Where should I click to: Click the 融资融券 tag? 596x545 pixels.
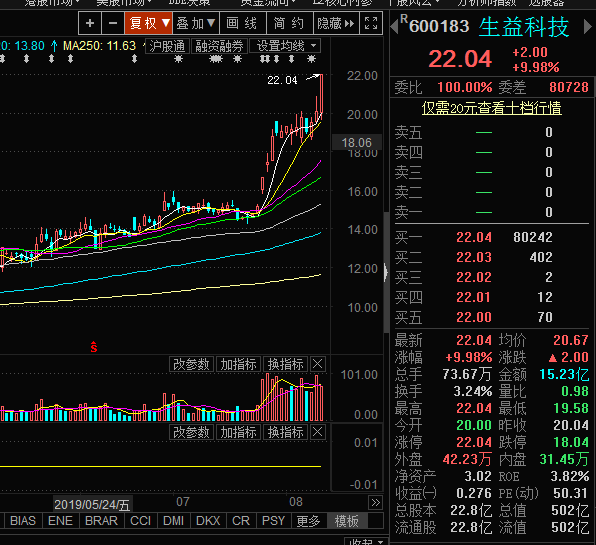click(219, 46)
